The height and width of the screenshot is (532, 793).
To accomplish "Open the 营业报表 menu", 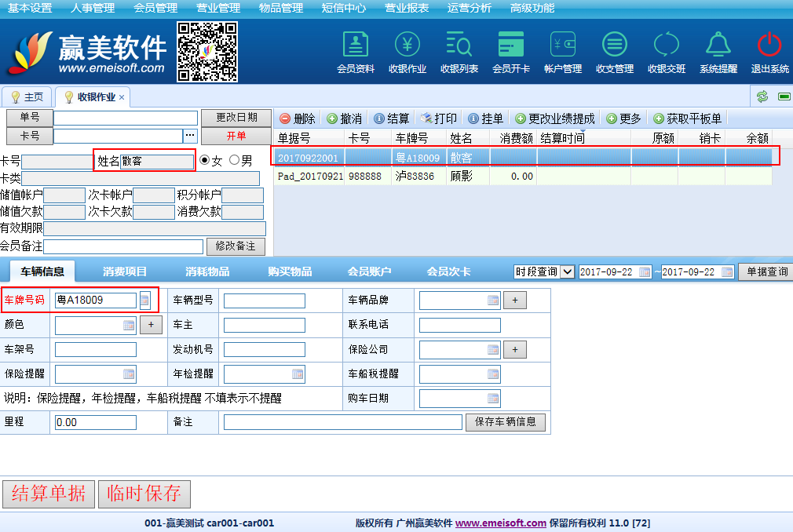I will (x=407, y=8).
